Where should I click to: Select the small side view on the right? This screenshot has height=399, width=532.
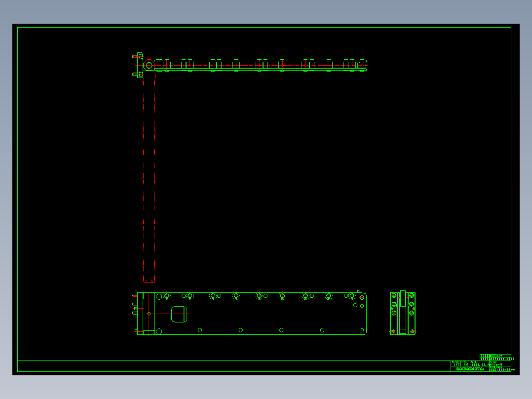pos(403,313)
